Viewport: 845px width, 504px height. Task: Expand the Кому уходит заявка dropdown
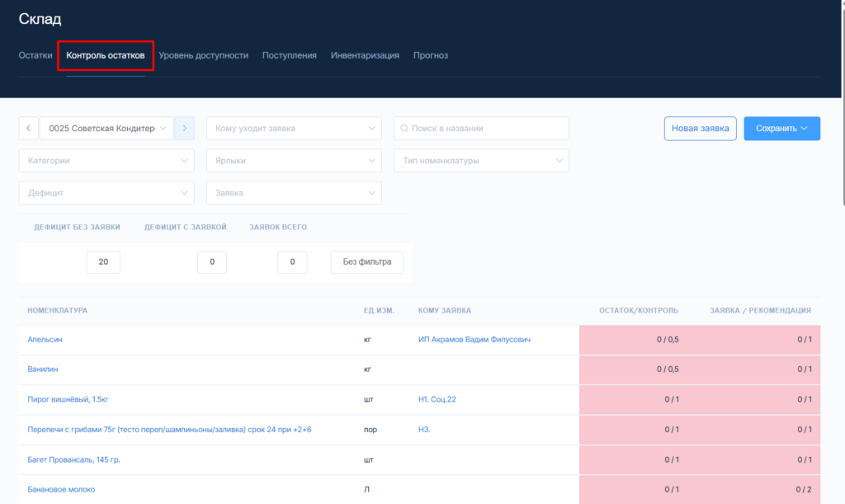coord(294,129)
